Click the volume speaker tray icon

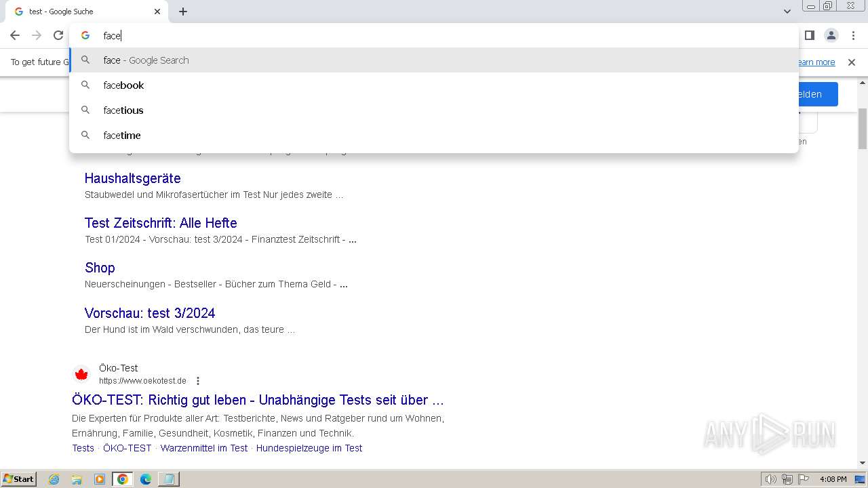tap(770, 479)
